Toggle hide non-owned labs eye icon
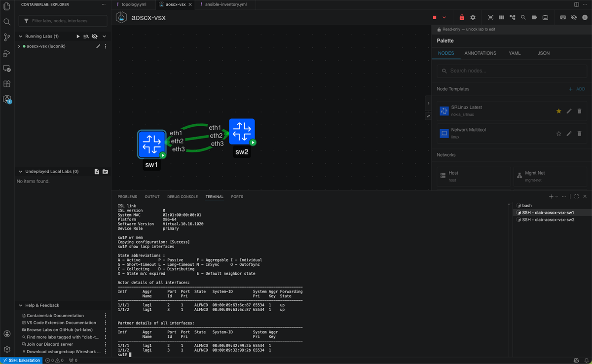The width and height of the screenshot is (592, 364). tap(95, 36)
